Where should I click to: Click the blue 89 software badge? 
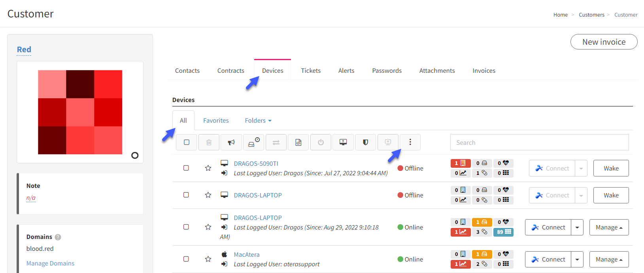503,232
